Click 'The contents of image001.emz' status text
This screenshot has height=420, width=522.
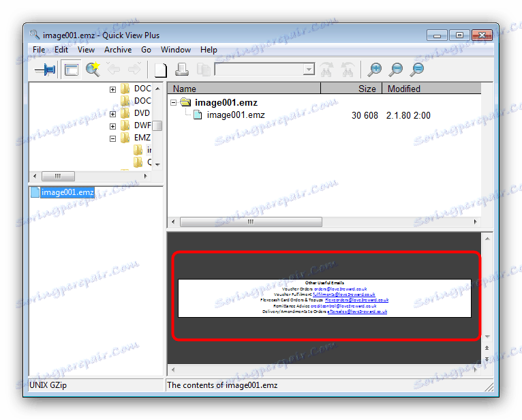point(222,385)
